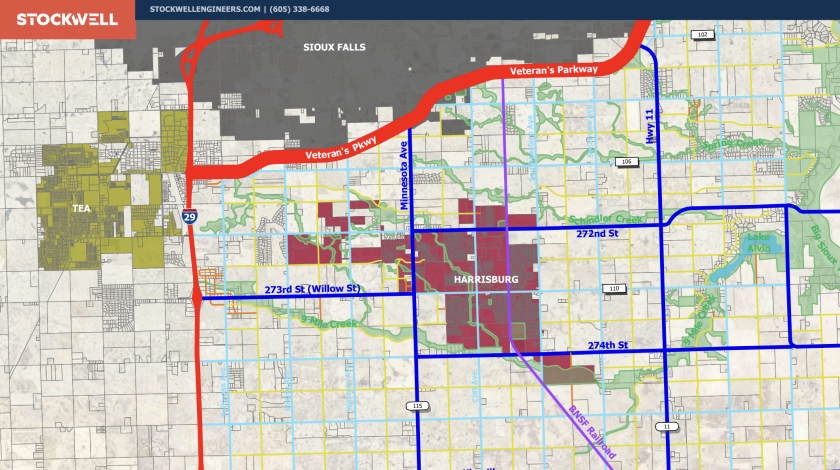Click the Stockwell logo
This screenshot has width=840, height=470.
click(x=67, y=20)
